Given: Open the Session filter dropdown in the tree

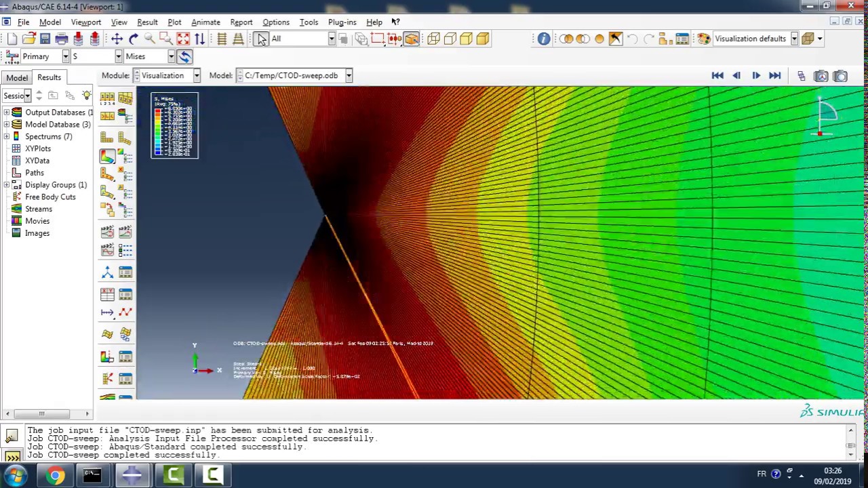Looking at the screenshot, I should coord(27,96).
